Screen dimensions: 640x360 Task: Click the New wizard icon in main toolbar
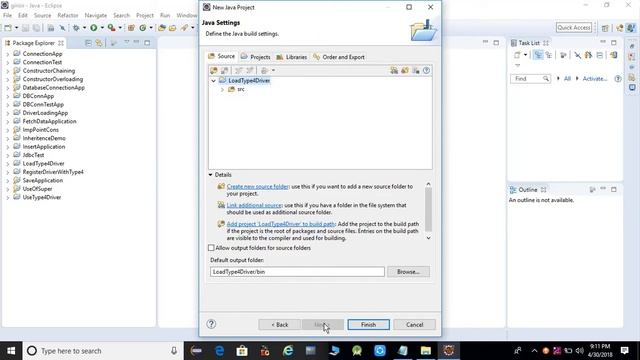8,28
